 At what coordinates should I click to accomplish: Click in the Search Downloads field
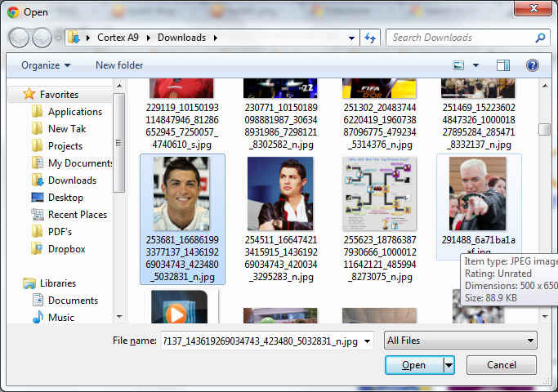(x=460, y=38)
